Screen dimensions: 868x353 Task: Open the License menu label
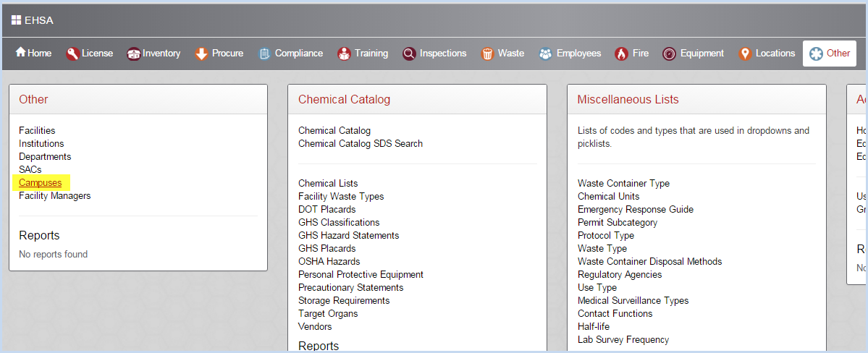tap(98, 53)
